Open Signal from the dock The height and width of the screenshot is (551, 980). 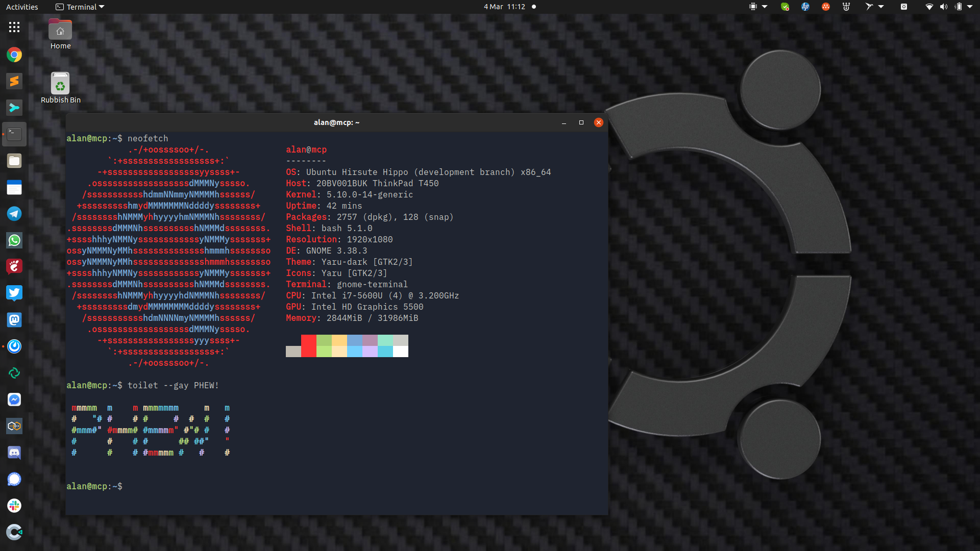click(x=14, y=479)
